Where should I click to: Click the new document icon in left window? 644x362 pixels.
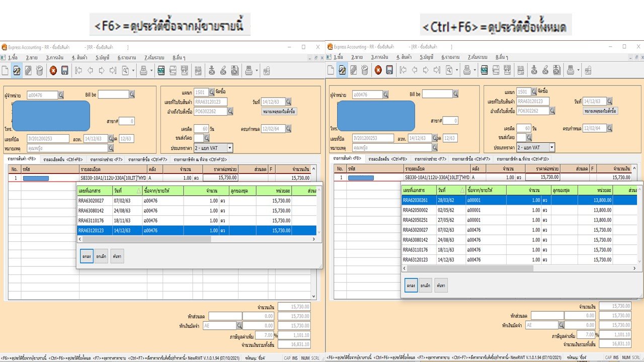tap(6, 71)
